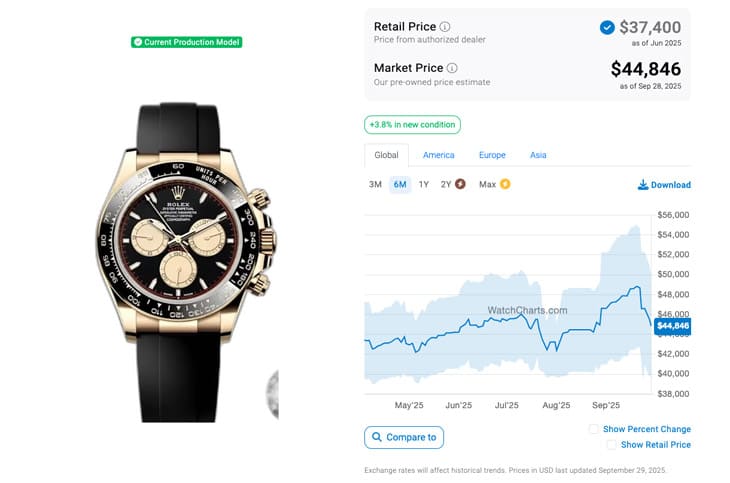The image size is (730, 483).
Task: Open the Global tab
Action: click(386, 155)
